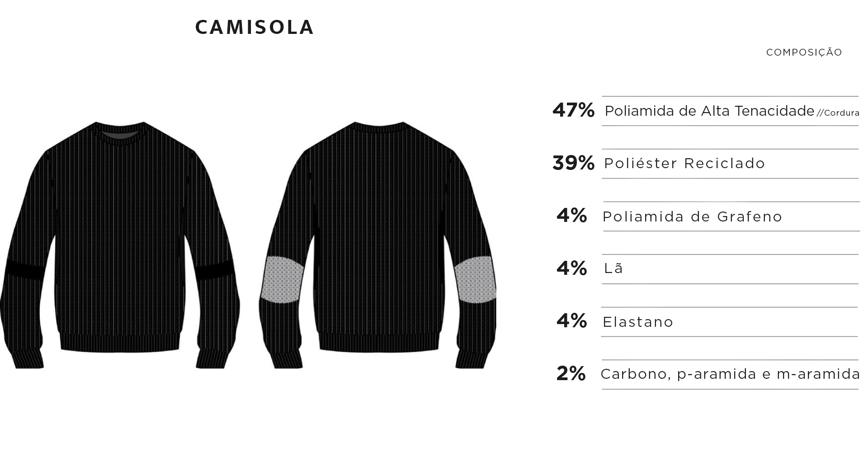Click the 2% percentage value
This screenshot has height=452, width=868.
(571, 374)
